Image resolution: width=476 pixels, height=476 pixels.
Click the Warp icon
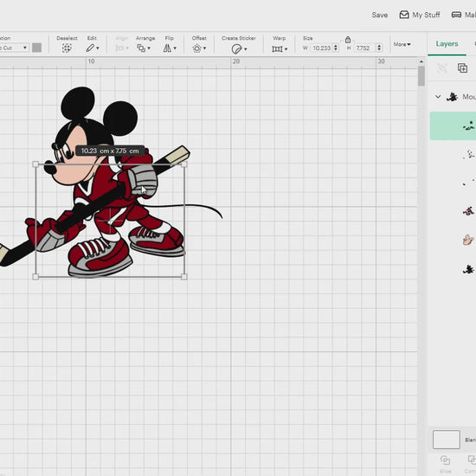(277, 48)
